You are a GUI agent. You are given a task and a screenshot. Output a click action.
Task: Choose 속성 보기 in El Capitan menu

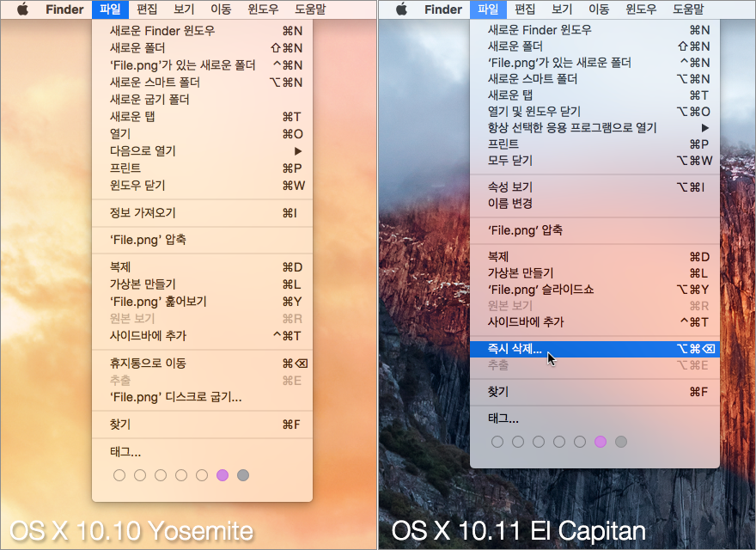(595, 186)
